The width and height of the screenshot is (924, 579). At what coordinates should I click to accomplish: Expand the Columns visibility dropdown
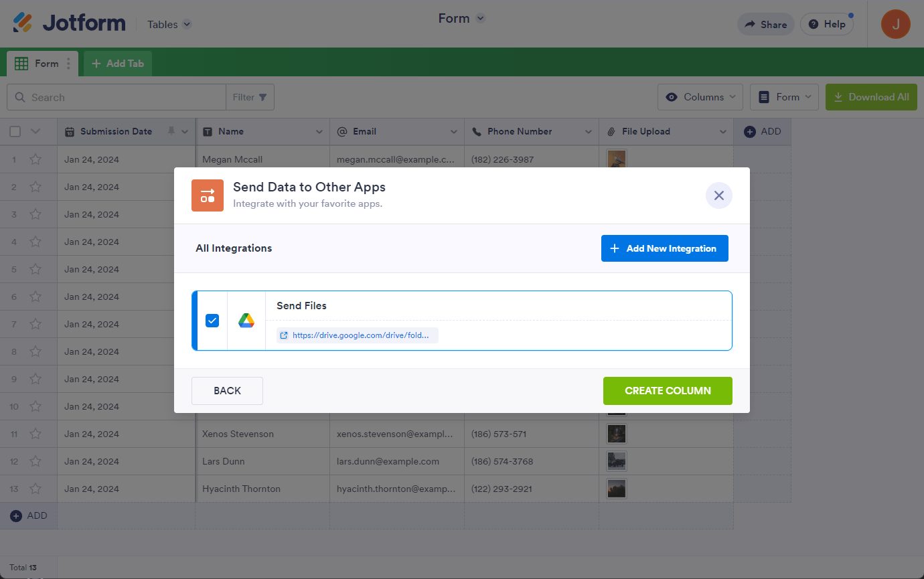coord(700,97)
